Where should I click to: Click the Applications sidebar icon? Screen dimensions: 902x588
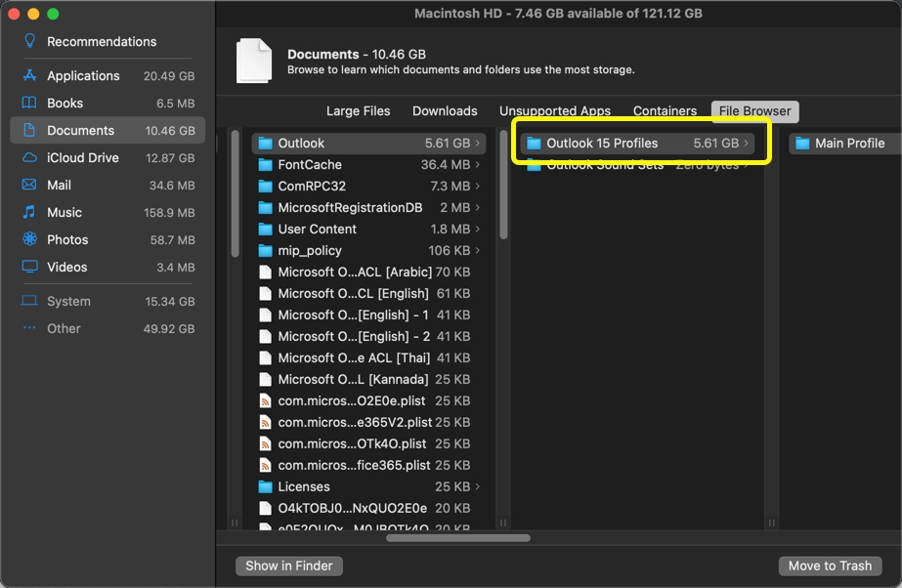[29, 75]
